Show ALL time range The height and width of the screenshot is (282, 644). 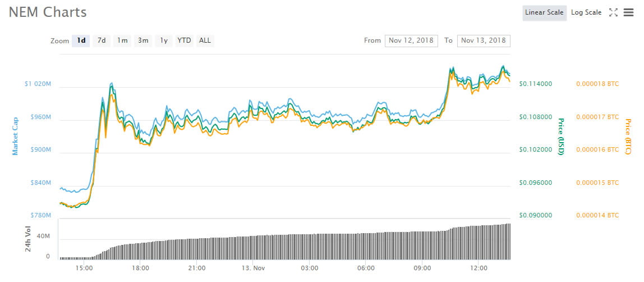(205, 40)
